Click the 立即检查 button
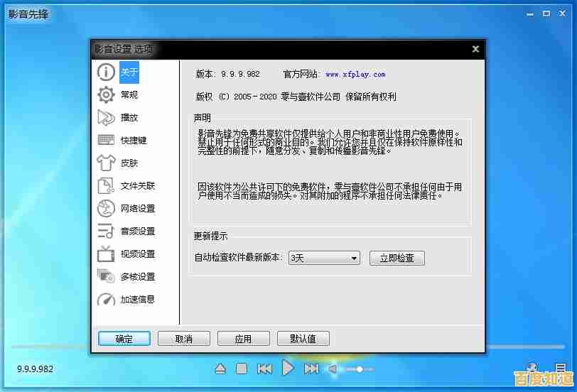The image size is (577, 392). point(397,258)
